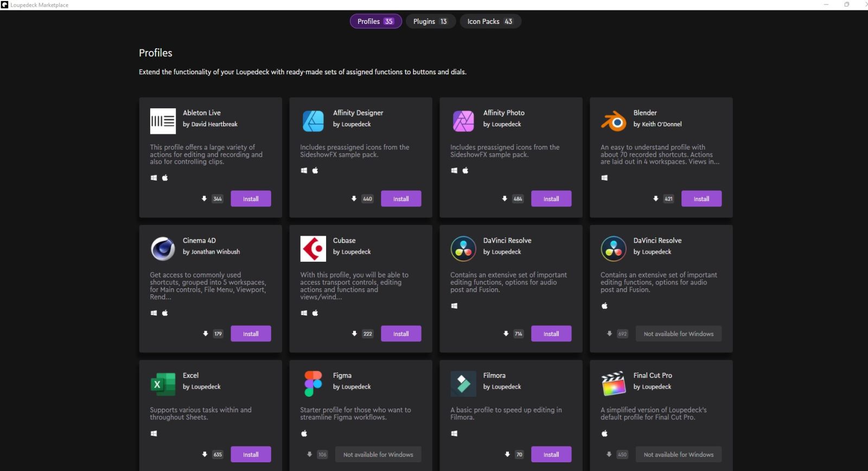Click the Loupedeck Marketplace title bar app icon
The image size is (868, 471).
(x=4, y=5)
